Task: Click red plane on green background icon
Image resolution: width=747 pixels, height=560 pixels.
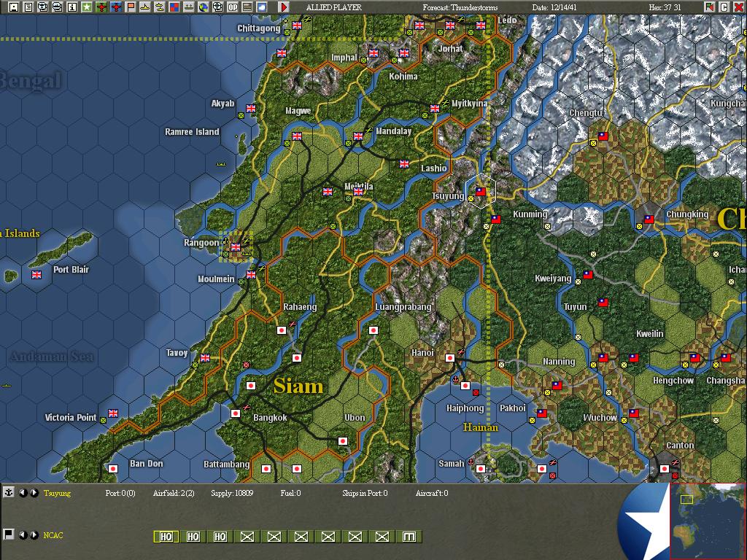Action: pyautogui.click(x=101, y=7)
